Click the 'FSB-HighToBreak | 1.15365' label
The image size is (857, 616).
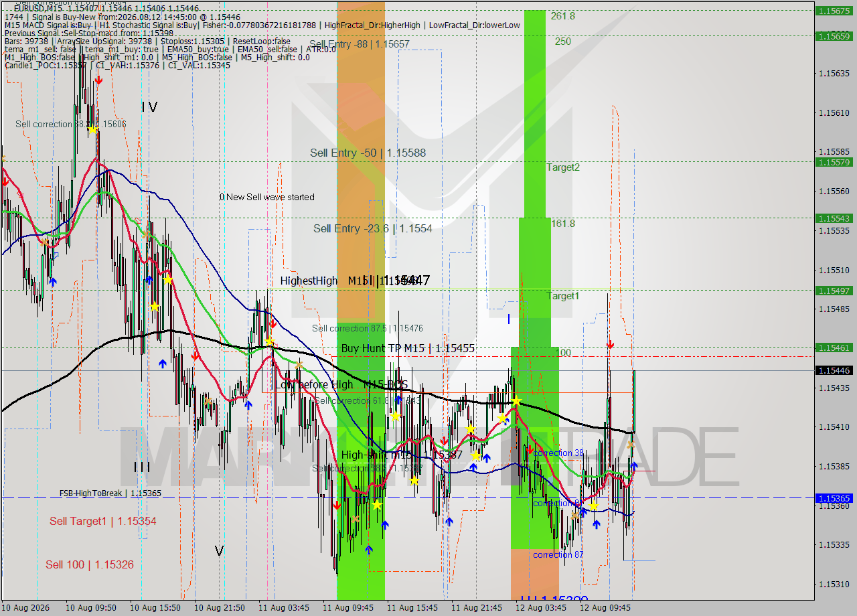110,493
